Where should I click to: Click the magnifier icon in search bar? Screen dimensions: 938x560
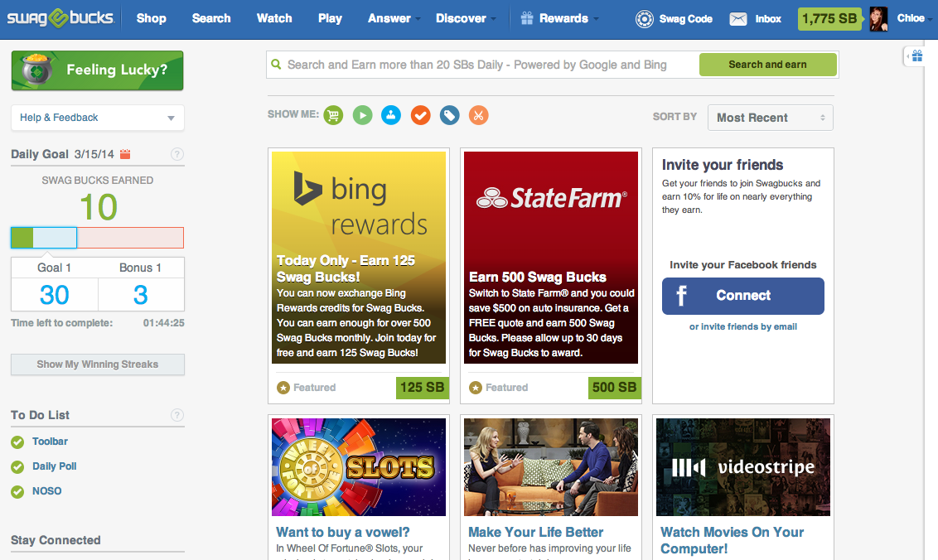(276, 64)
